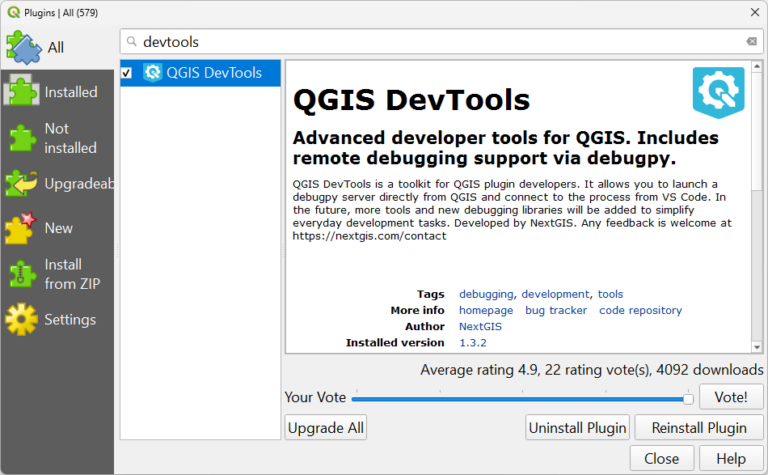The image size is (768, 475).
Task: Open the debugging tag link
Action: tap(486, 294)
